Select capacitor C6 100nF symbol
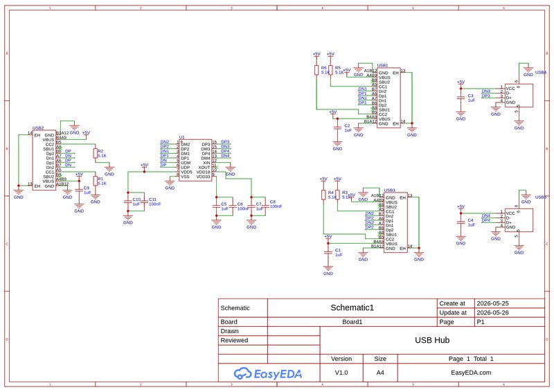The image size is (554, 392). pos(233,206)
